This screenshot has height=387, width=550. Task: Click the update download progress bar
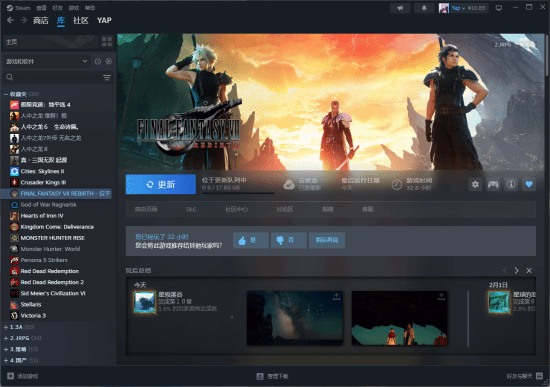[x=238, y=193]
